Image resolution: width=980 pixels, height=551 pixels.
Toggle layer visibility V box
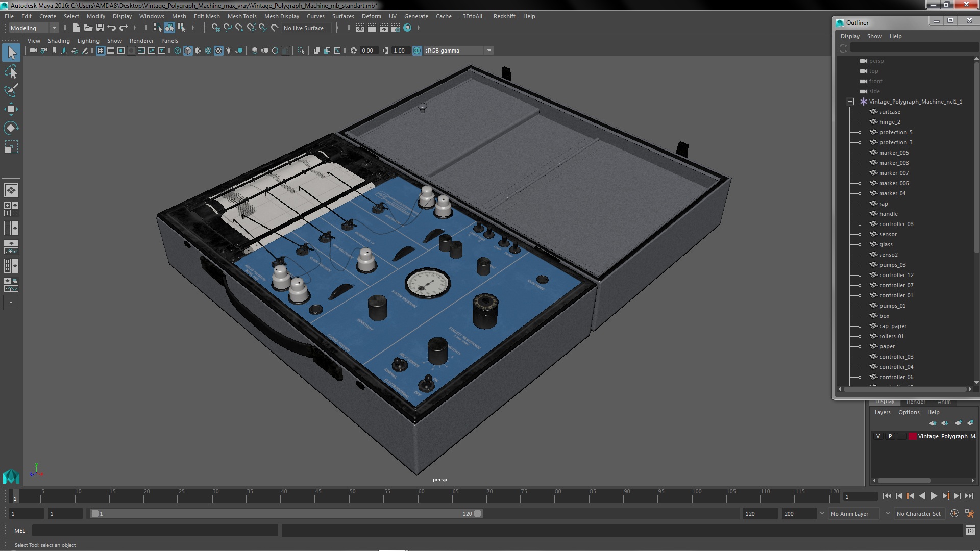(878, 436)
